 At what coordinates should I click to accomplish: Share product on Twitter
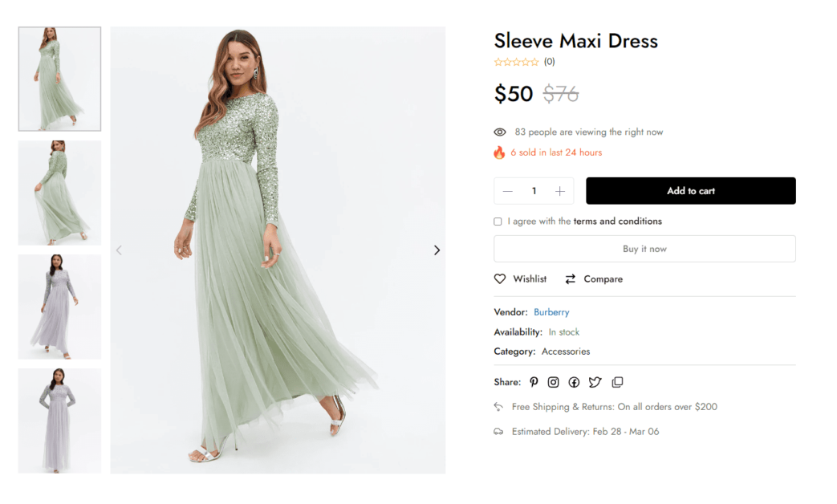tap(595, 382)
